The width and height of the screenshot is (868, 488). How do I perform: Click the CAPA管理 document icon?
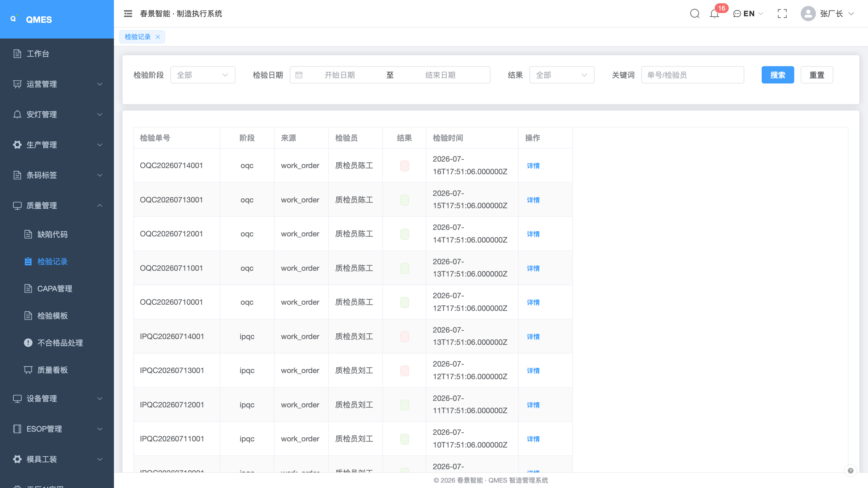pyautogui.click(x=28, y=288)
